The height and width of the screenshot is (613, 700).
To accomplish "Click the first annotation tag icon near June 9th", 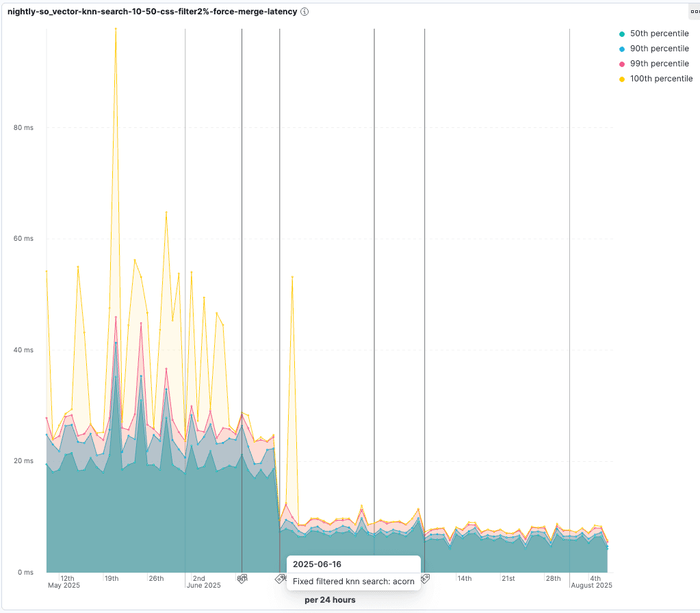I will (x=242, y=578).
